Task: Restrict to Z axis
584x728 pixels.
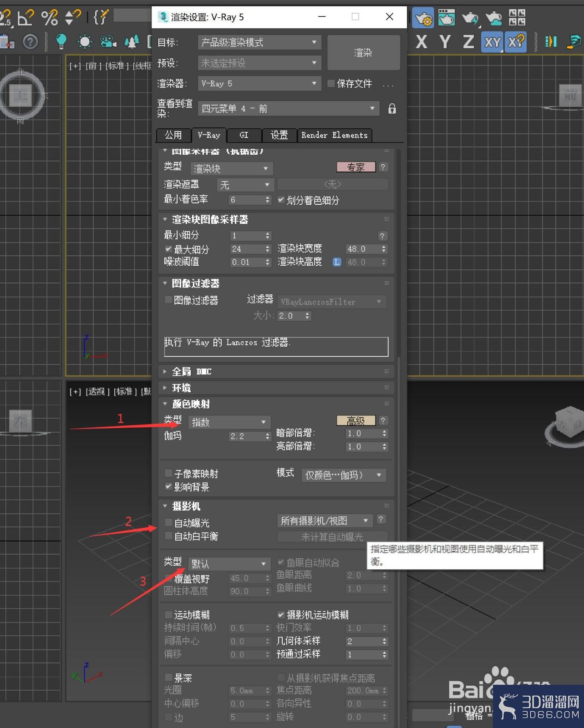Action: [x=468, y=42]
